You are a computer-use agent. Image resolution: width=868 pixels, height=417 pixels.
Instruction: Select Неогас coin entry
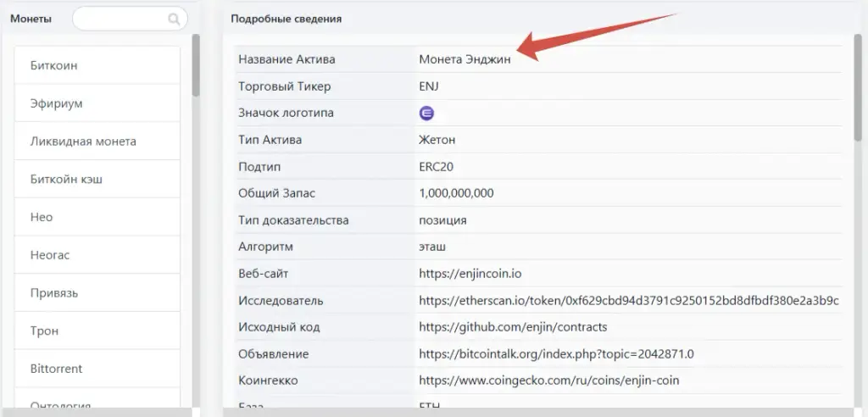point(97,255)
